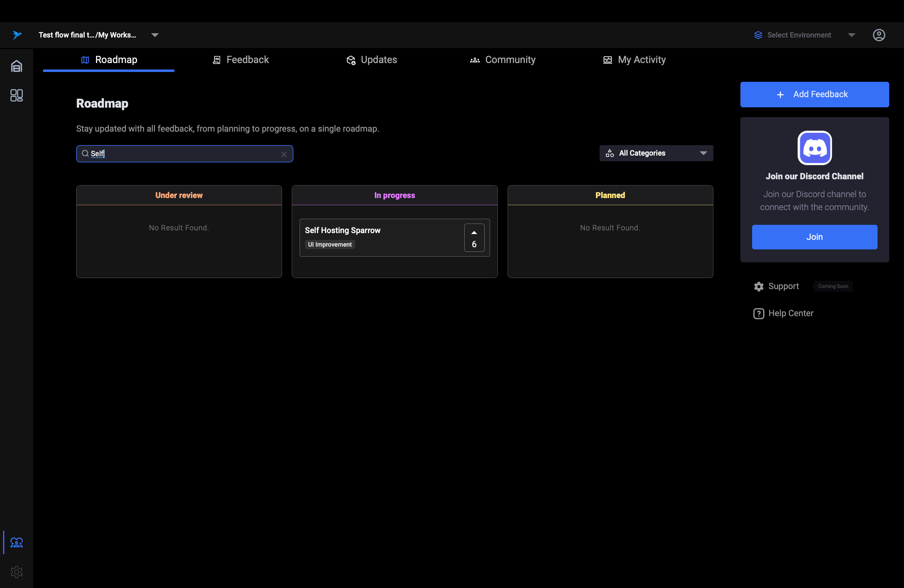Expand the workspace switcher arrow

coord(155,35)
